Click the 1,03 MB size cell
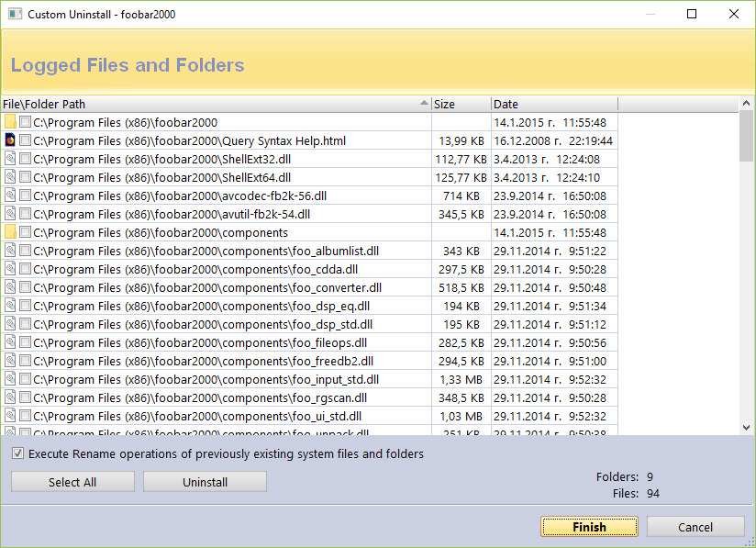The width and height of the screenshot is (756, 548). point(461,417)
